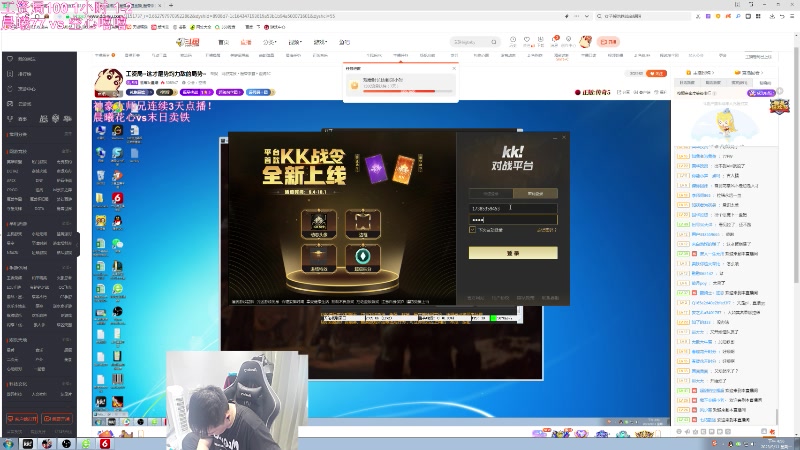Click the orange start-broadcast button in header
The image size is (800, 450).
(x=608, y=42)
